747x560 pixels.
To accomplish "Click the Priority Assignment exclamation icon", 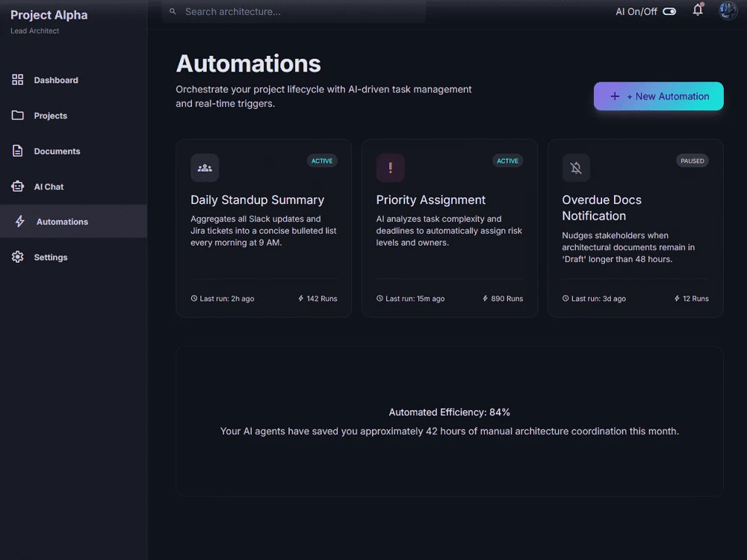I will (x=390, y=167).
